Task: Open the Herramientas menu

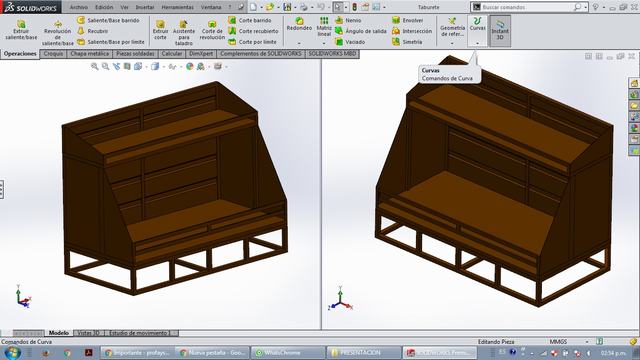Action: click(177, 7)
